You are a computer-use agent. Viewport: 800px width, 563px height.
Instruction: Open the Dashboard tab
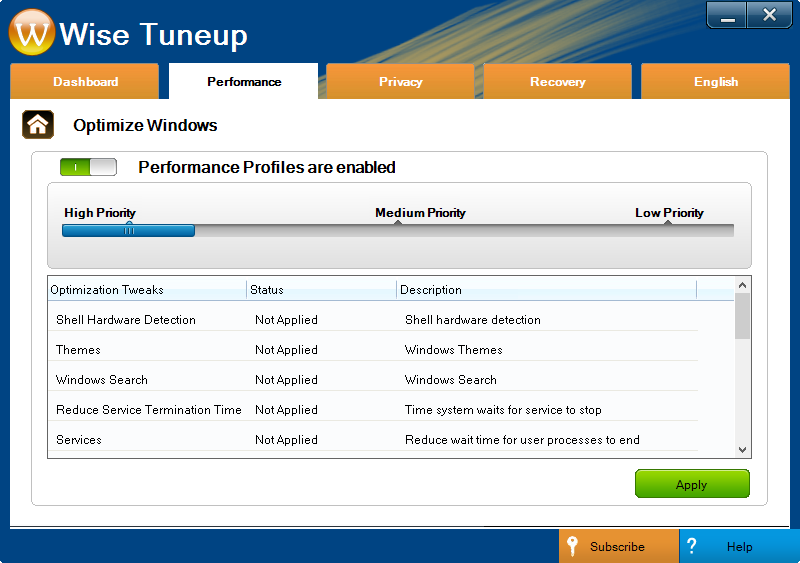(85, 81)
